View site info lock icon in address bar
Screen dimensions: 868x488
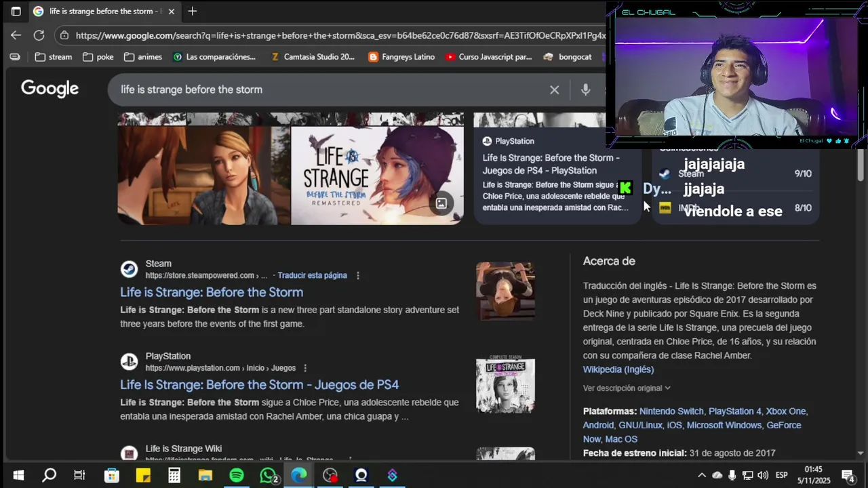click(64, 36)
